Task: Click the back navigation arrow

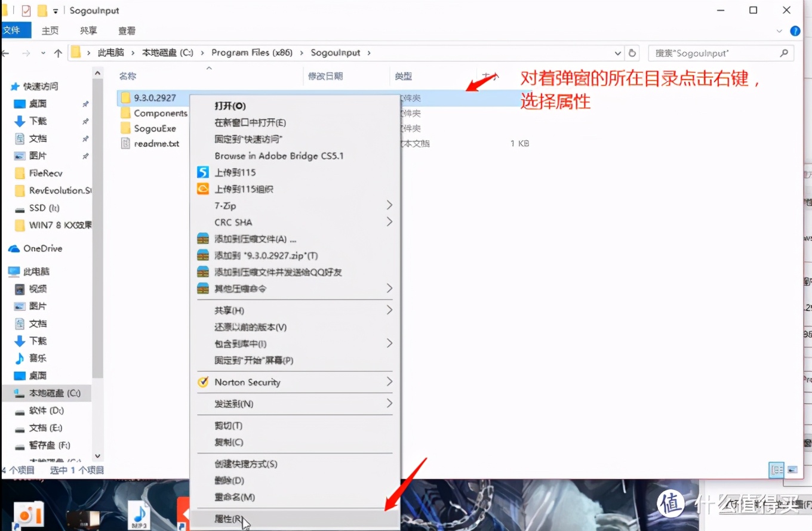Action: [6, 53]
